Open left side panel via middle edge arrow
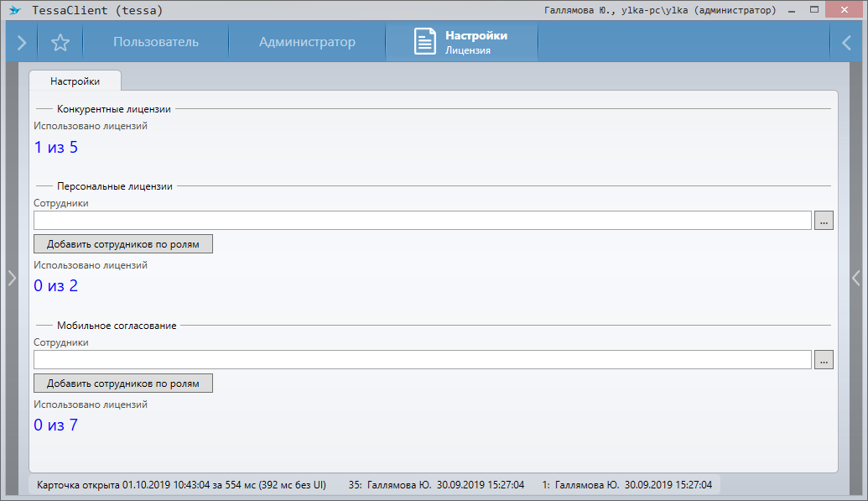This screenshot has height=501, width=868. [11, 279]
